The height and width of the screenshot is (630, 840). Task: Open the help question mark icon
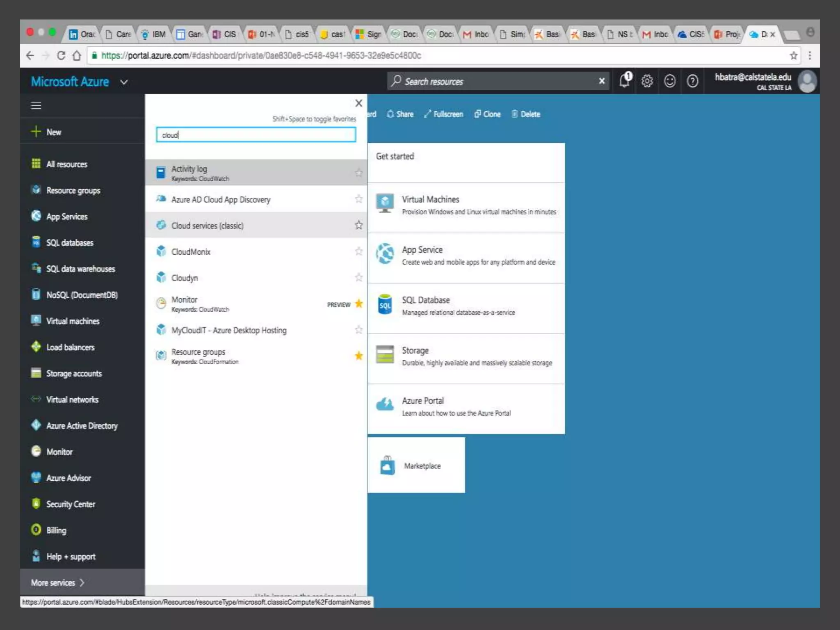(x=692, y=81)
